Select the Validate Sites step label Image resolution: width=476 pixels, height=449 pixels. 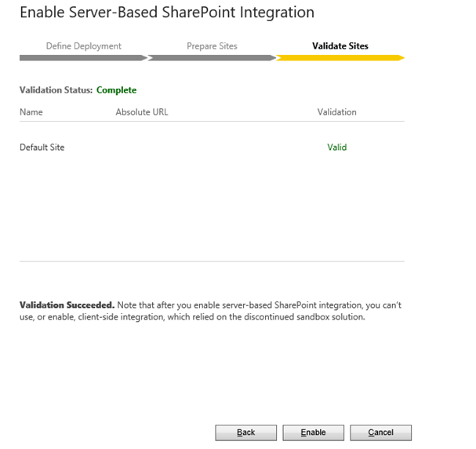340,46
